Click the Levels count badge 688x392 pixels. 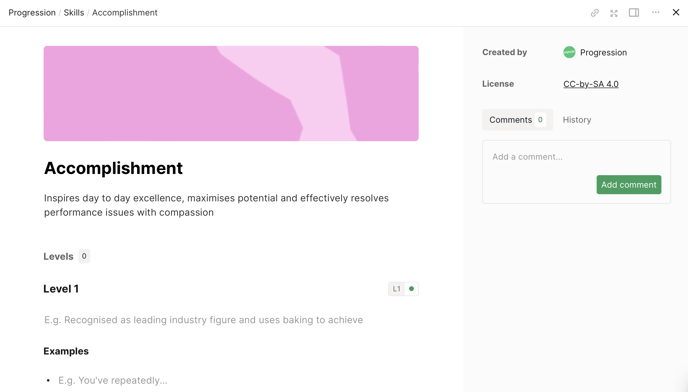84,256
